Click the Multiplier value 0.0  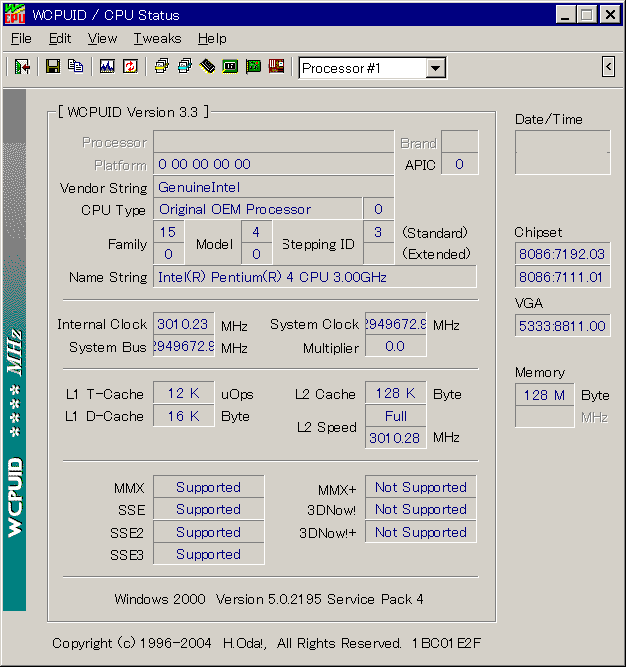coord(396,347)
